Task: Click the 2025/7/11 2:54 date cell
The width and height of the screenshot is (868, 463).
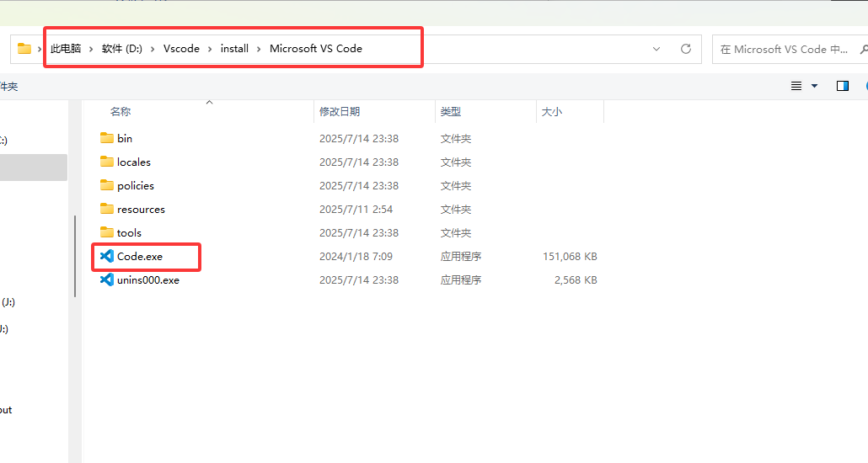Action: point(356,209)
